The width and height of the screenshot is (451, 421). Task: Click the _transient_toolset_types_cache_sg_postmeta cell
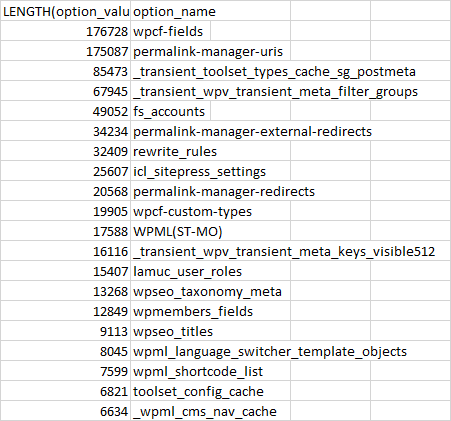[274, 71]
